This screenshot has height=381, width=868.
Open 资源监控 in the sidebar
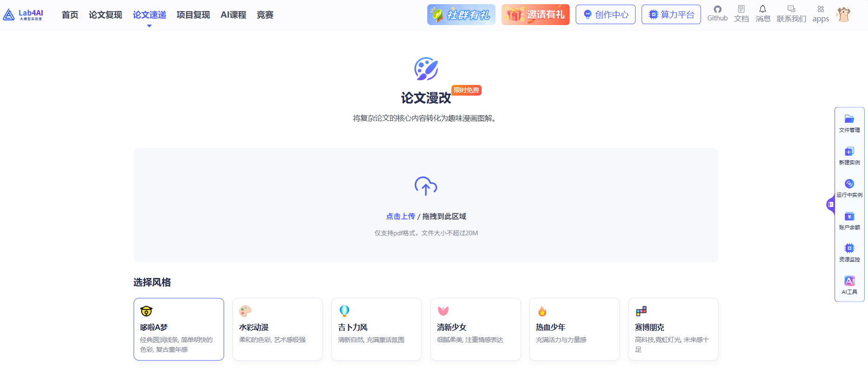pos(849,253)
